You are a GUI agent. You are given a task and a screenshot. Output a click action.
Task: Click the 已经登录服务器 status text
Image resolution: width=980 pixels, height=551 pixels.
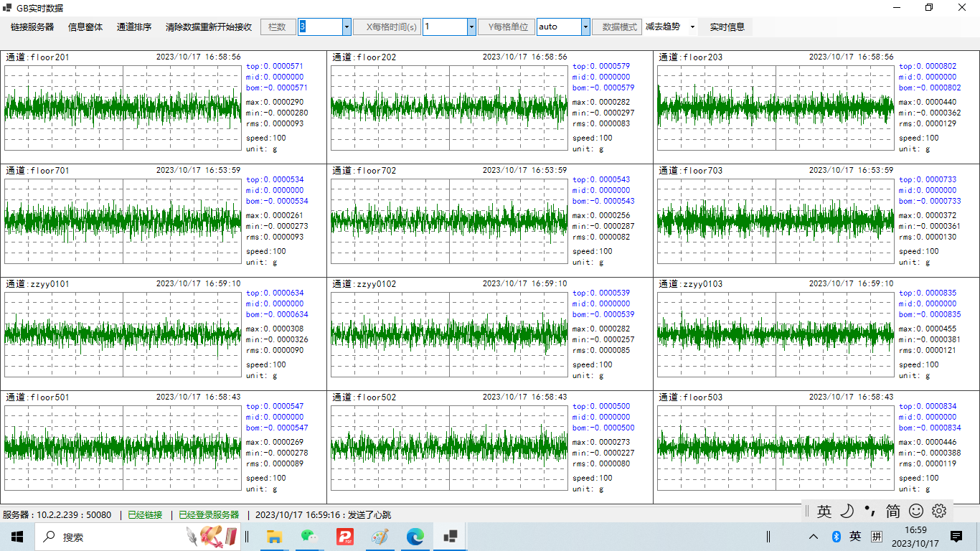pos(209,515)
